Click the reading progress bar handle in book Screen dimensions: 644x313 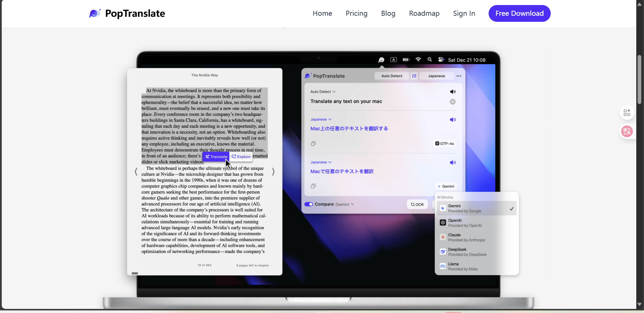pyautogui.click(x=135, y=273)
